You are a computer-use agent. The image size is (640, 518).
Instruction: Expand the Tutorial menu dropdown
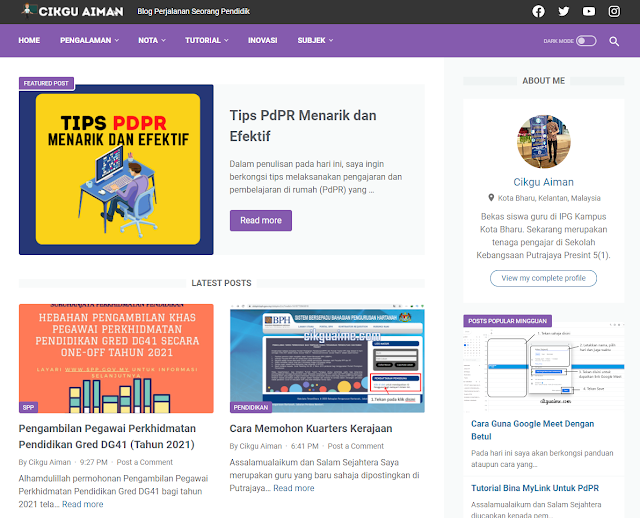click(x=207, y=40)
